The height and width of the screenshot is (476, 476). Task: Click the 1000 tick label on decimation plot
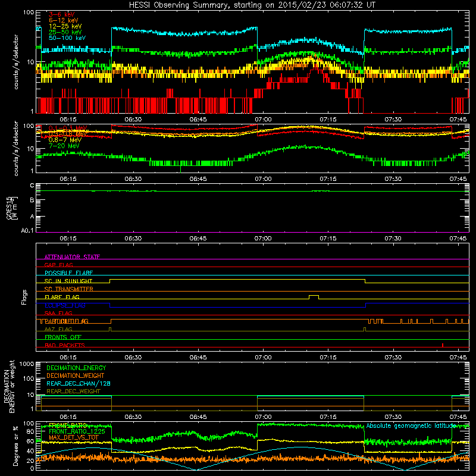point(27,364)
